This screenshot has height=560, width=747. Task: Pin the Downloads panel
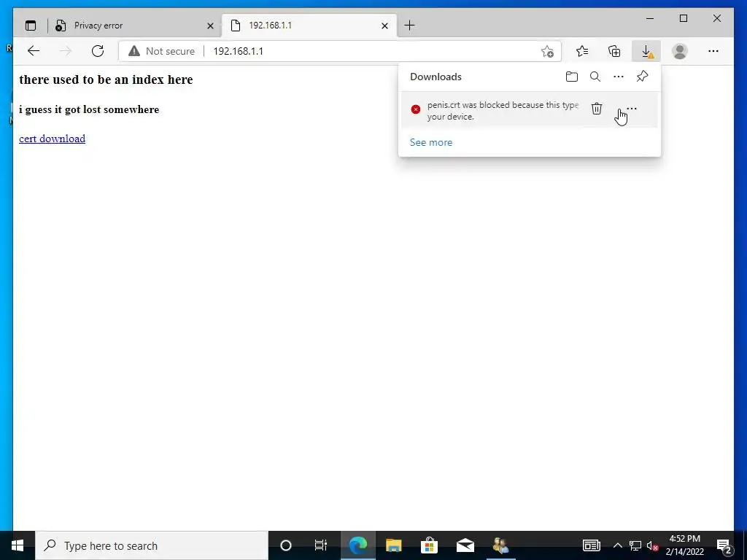coord(642,77)
